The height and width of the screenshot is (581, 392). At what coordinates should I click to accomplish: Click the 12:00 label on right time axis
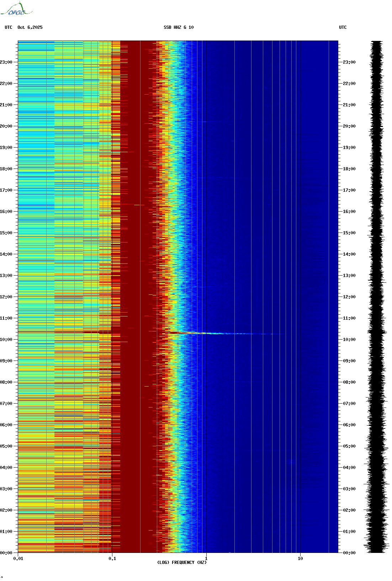pos(349,297)
